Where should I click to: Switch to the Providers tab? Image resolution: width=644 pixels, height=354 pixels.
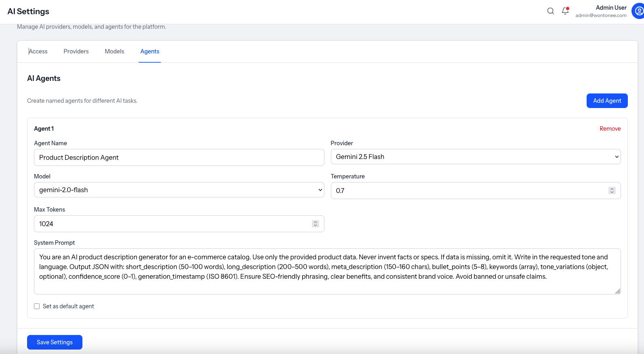click(76, 51)
